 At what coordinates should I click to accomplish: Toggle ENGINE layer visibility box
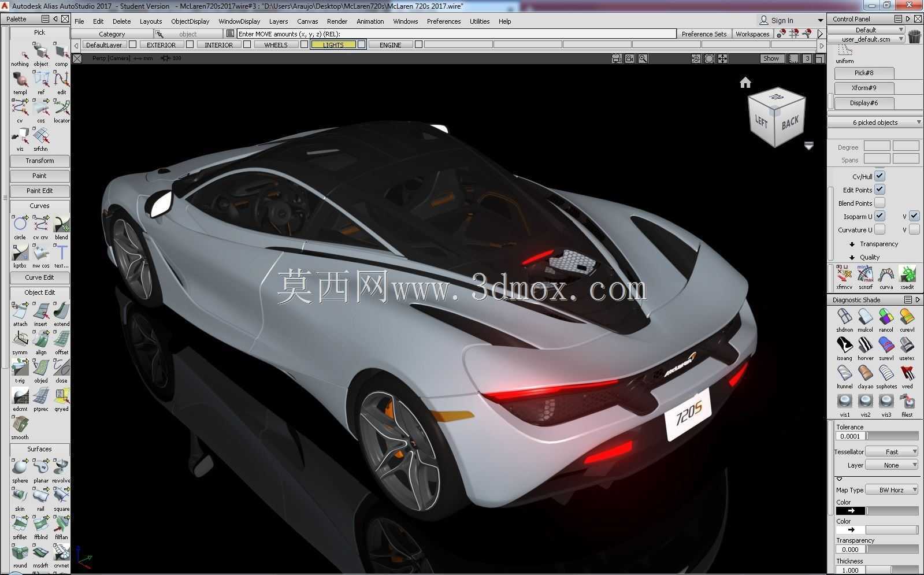point(418,44)
